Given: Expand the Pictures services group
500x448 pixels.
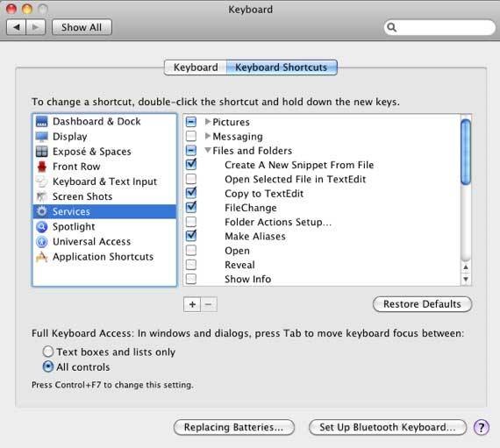Looking at the screenshot, I should pyautogui.click(x=208, y=121).
